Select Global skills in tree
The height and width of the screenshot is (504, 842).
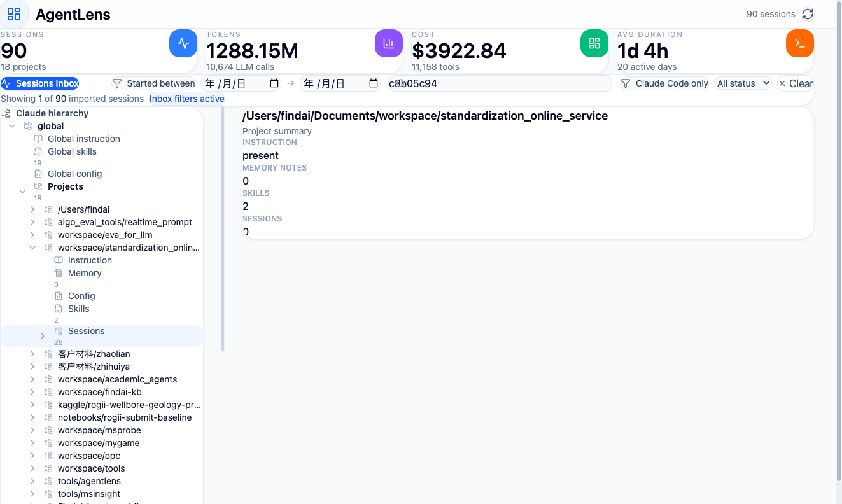(x=73, y=151)
